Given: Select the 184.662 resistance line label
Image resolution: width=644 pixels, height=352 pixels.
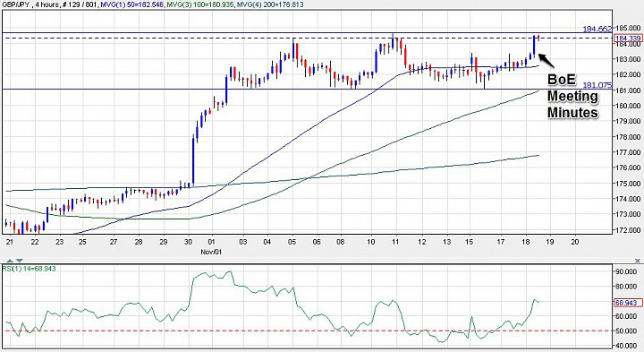Looking at the screenshot, I should 597,29.
